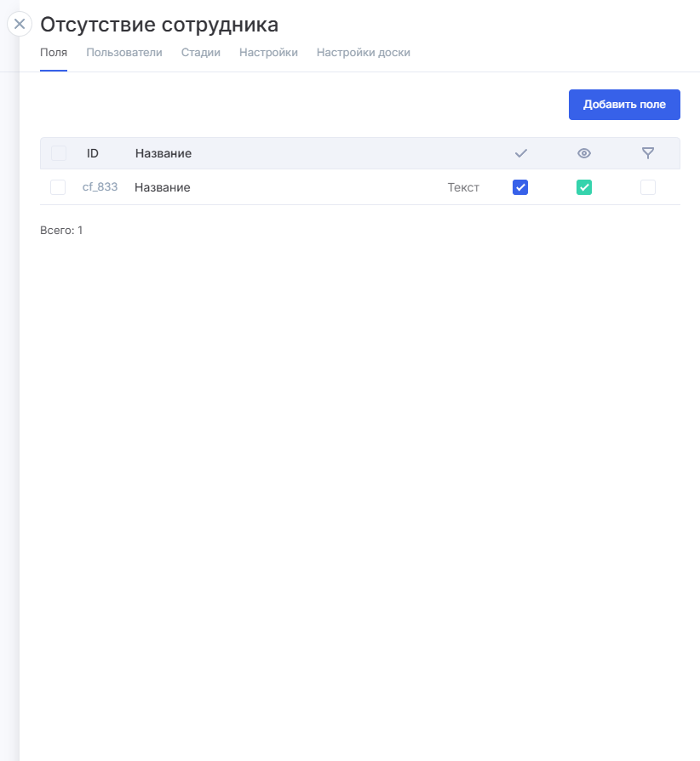Go to the Стадии tab
The width and height of the screenshot is (700, 761).
pyautogui.click(x=201, y=53)
